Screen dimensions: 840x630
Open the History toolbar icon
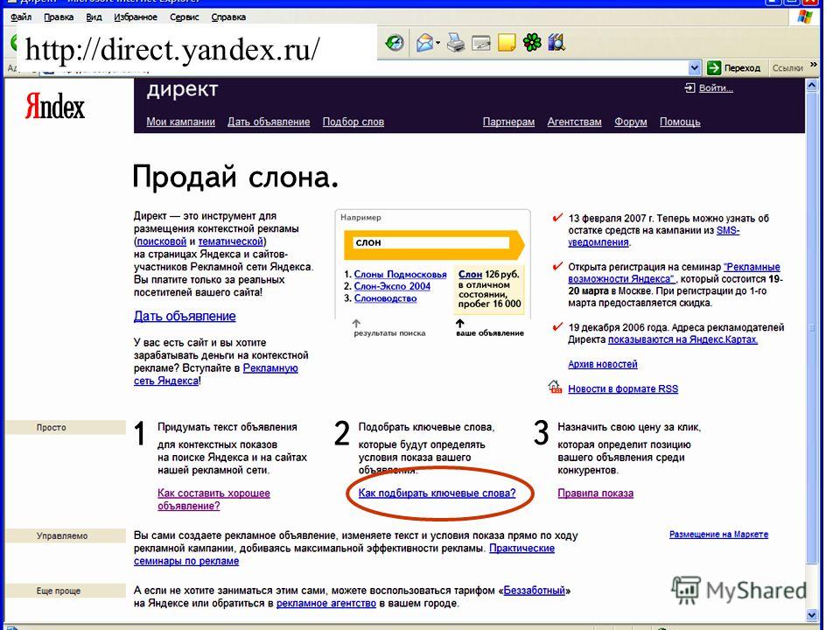click(x=395, y=42)
